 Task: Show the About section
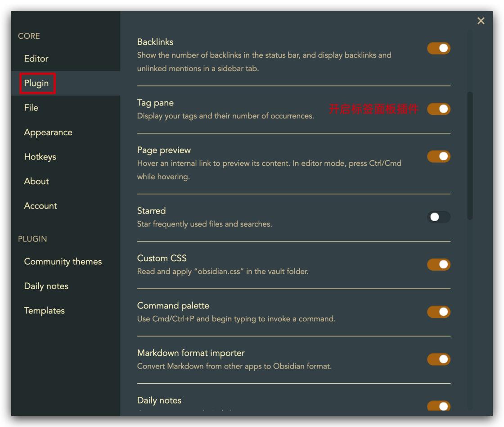tap(66, 181)
